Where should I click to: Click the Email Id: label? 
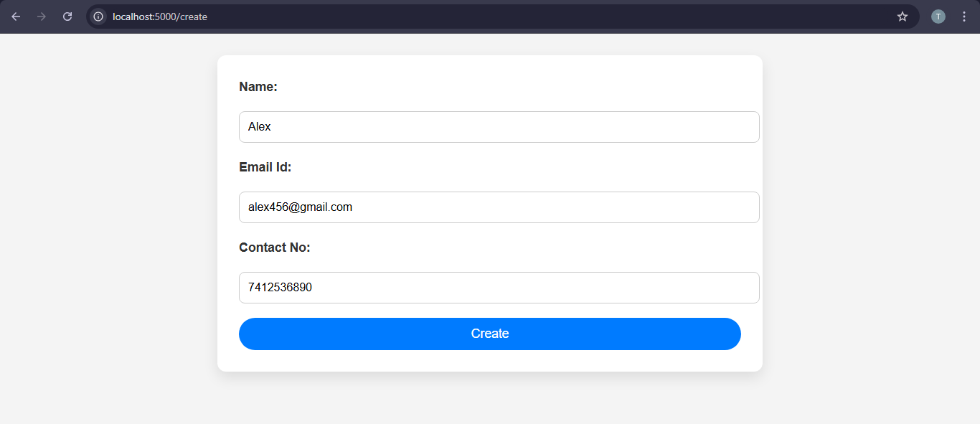(265, 167)
